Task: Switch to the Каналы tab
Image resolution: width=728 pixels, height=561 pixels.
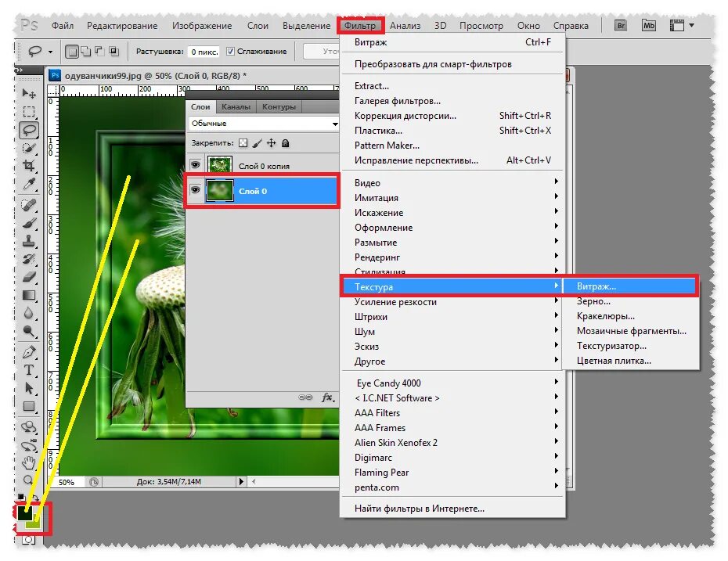Action: point(236,106)
